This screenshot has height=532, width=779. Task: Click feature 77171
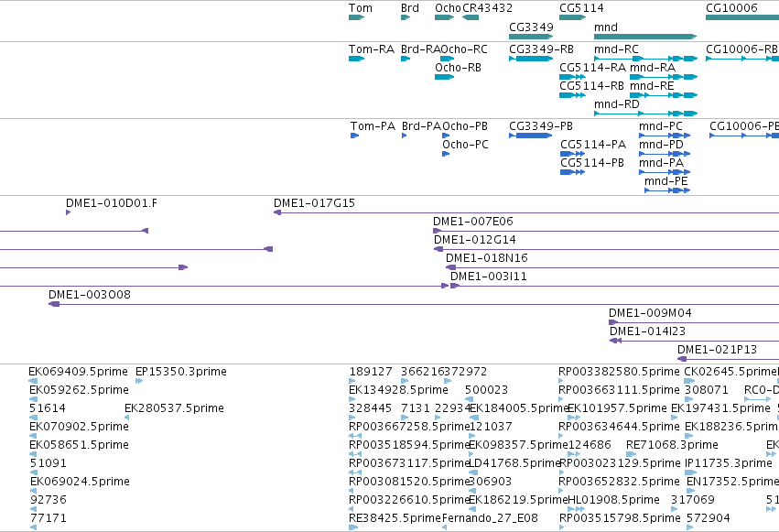click(x=33, y=528)
